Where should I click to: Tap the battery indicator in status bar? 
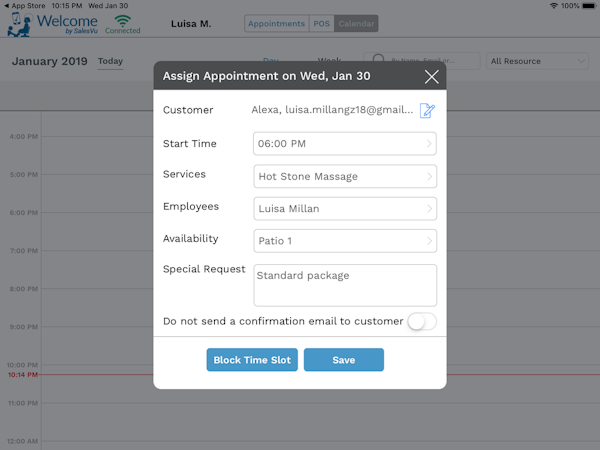pyautogui.click(x=589, y=6)
